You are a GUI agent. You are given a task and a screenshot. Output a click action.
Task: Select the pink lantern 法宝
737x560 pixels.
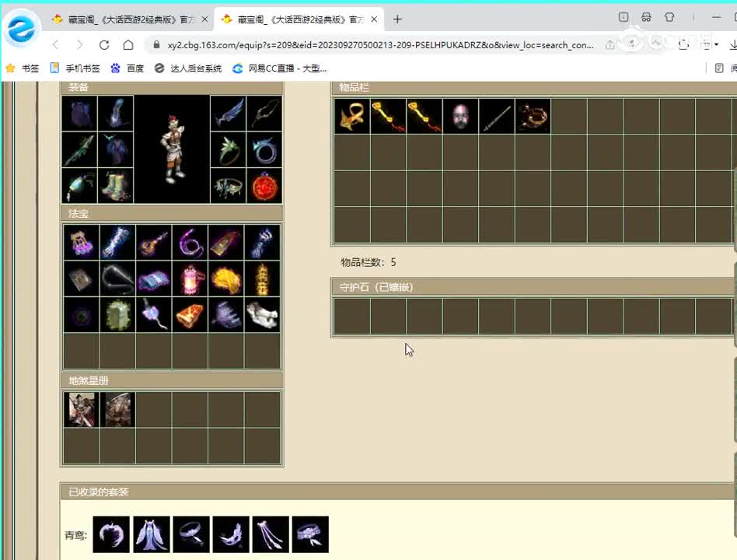pos(190,278)
